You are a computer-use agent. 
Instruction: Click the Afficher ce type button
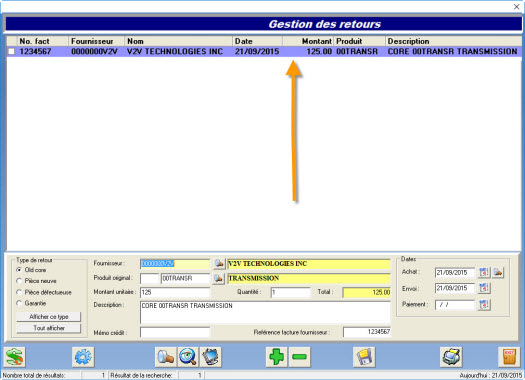(49, 317)
